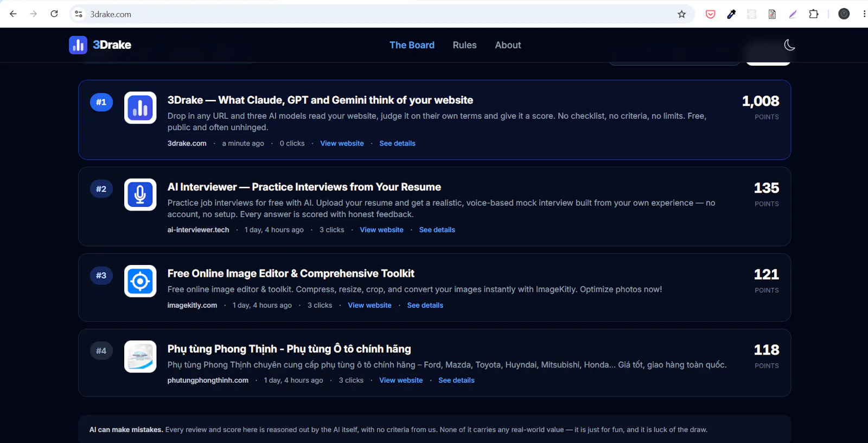
Task: Click View website for imagekitly.com
Action: tap(369, 305)
